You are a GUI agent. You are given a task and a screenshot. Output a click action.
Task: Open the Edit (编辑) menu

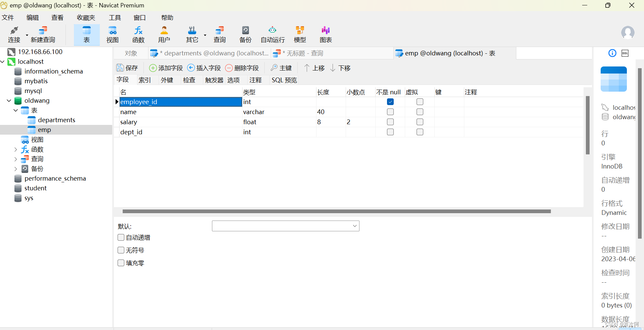point(33,17)
